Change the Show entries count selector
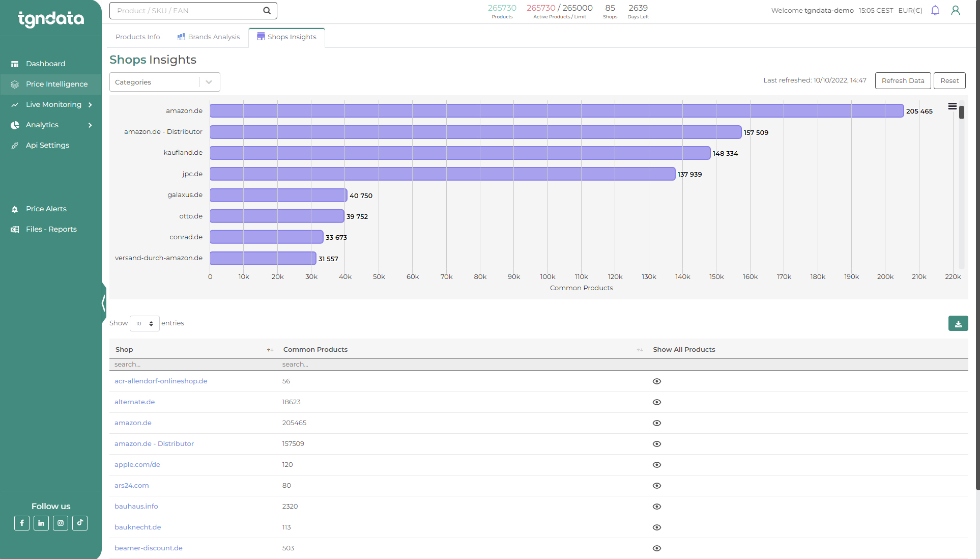 coord(145,324)
